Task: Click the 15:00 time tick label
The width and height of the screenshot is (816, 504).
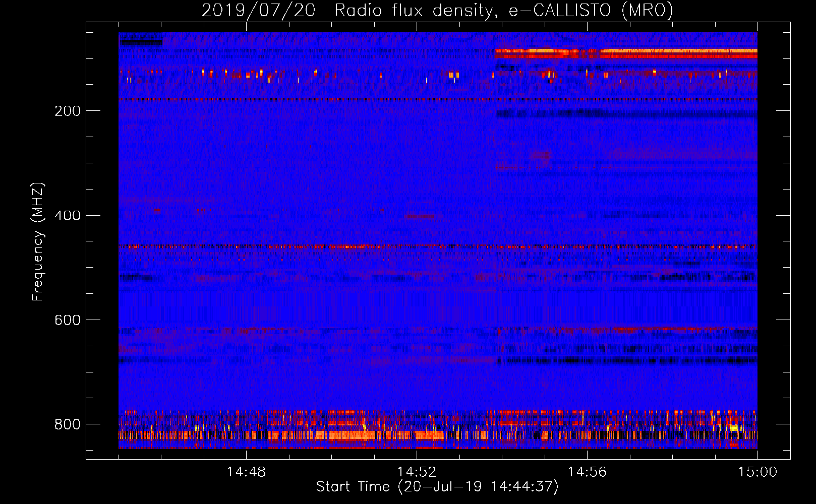Action: click(757, 472)
